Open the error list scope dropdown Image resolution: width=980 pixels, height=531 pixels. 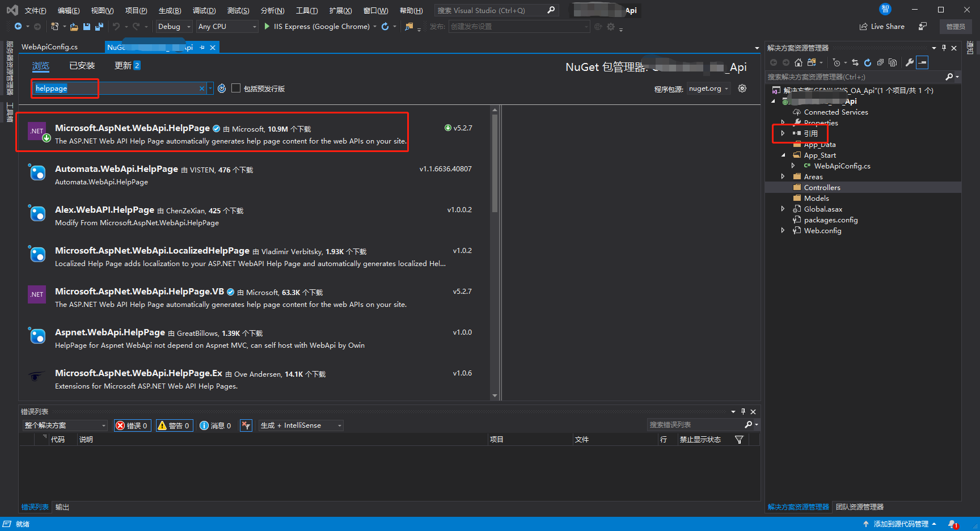tap(65, 425)
